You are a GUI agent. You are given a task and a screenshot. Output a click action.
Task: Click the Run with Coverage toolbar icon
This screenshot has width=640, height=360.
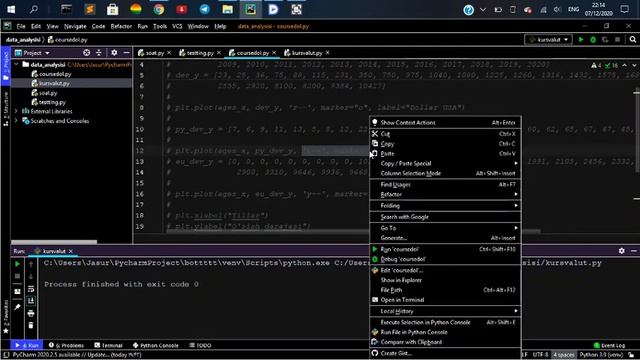tap(605, 40)
